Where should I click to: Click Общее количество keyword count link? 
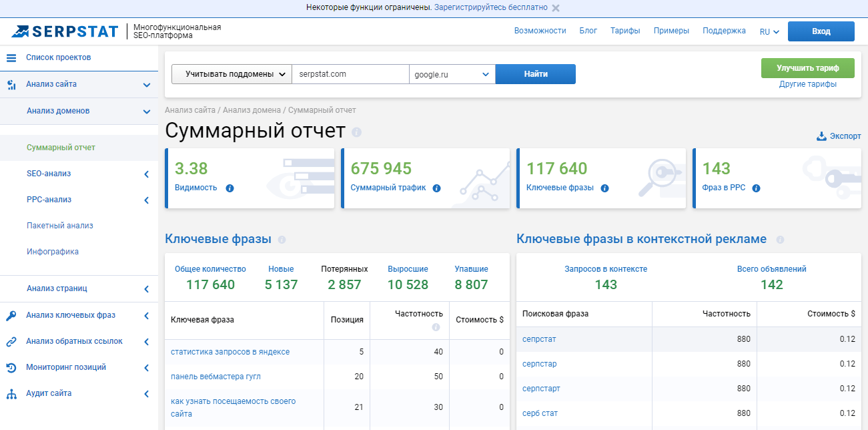click(210, 269)
